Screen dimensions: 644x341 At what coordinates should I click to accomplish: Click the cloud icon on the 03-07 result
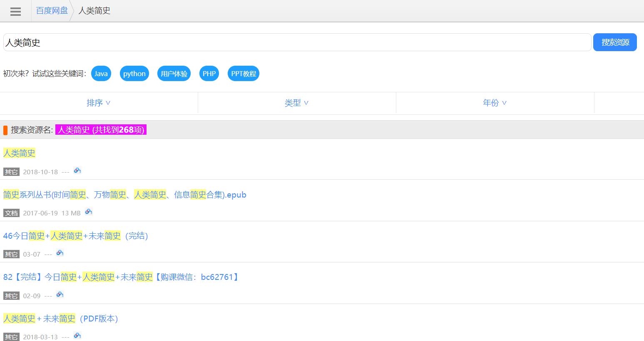[x=60, y=253]
